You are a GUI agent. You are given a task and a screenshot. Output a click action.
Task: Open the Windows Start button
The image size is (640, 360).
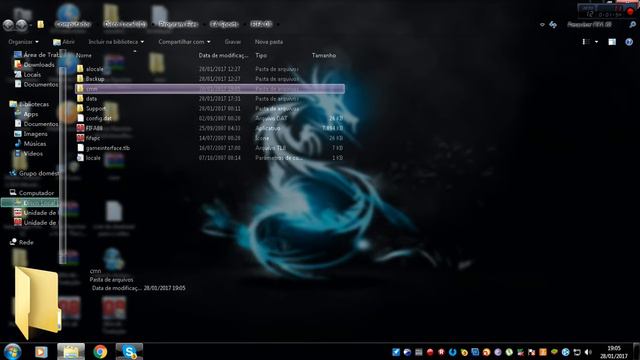[x=12, y=351]
